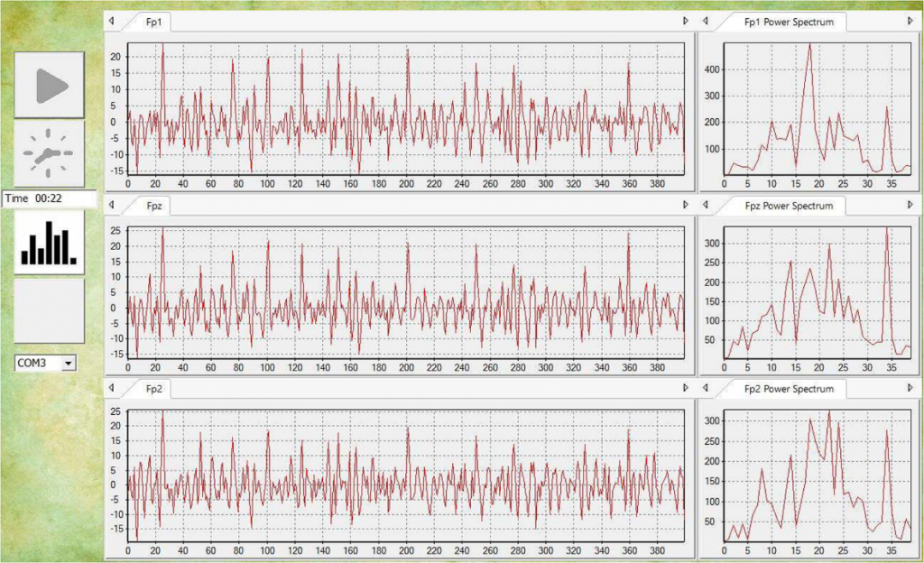Click right arrow of Fp2 Power Spectrum panel
Image resolution: width=924 pixels, height=563 pixels.
(910, 388)
